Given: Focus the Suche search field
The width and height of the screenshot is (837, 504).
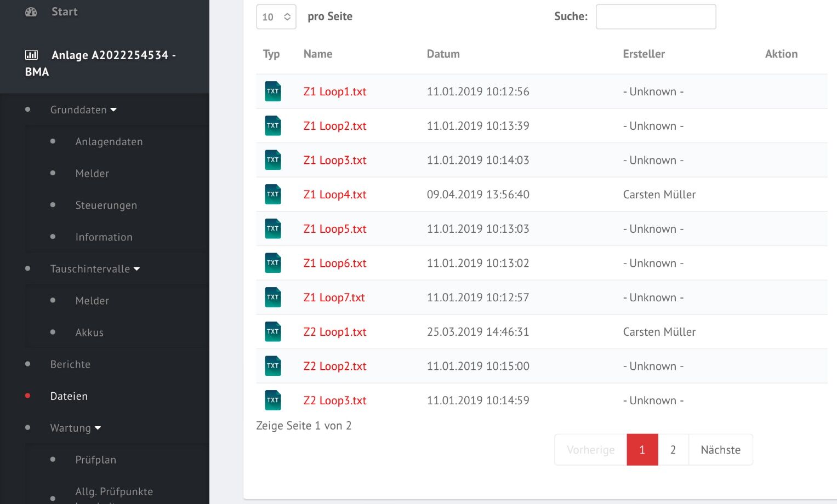Looking at the screenshot, I should coord(656,16).
